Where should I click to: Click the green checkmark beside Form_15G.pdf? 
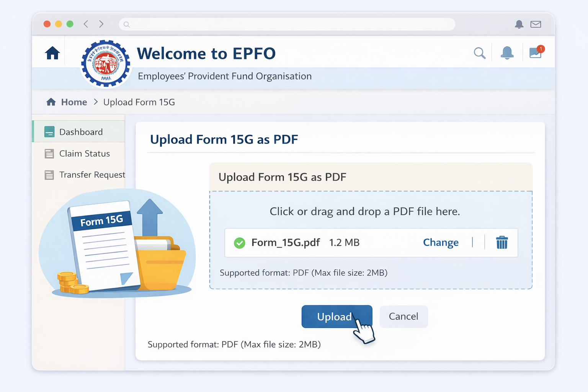tap(239, 242)
